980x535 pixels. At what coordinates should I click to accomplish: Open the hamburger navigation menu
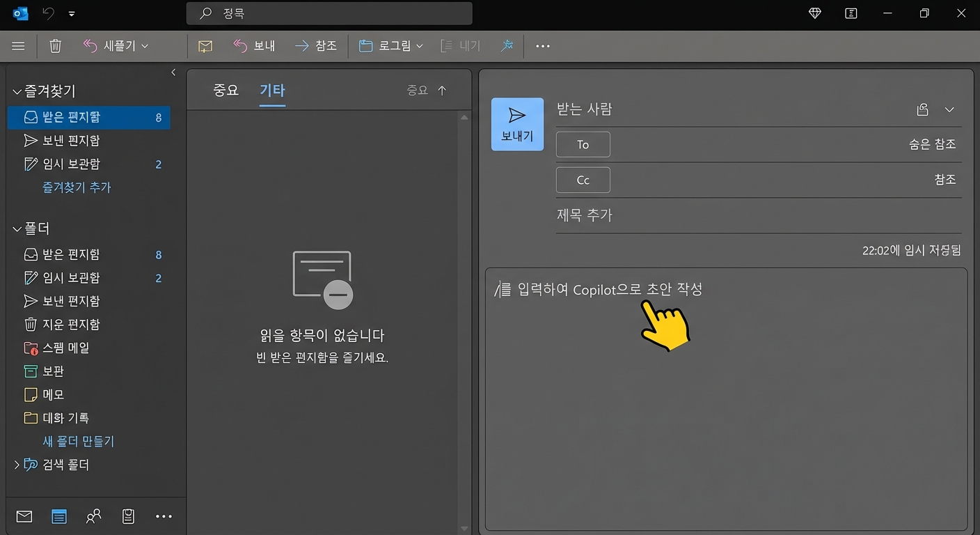pyautogui.click(x=19, y=46)
